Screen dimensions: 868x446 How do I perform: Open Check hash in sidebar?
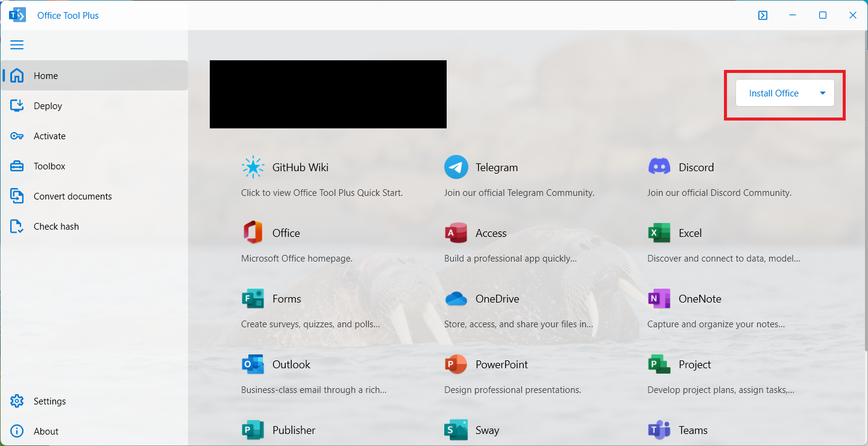click(x=94, y=226)
